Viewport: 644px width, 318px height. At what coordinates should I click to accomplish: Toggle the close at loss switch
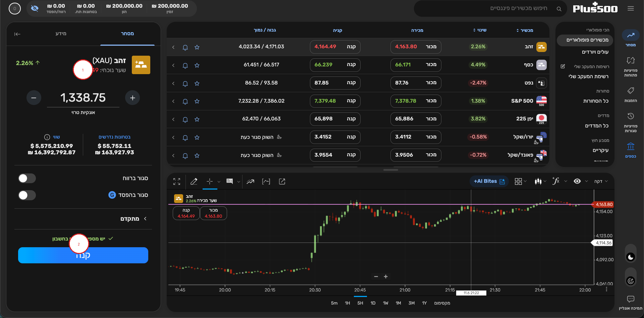27,195
